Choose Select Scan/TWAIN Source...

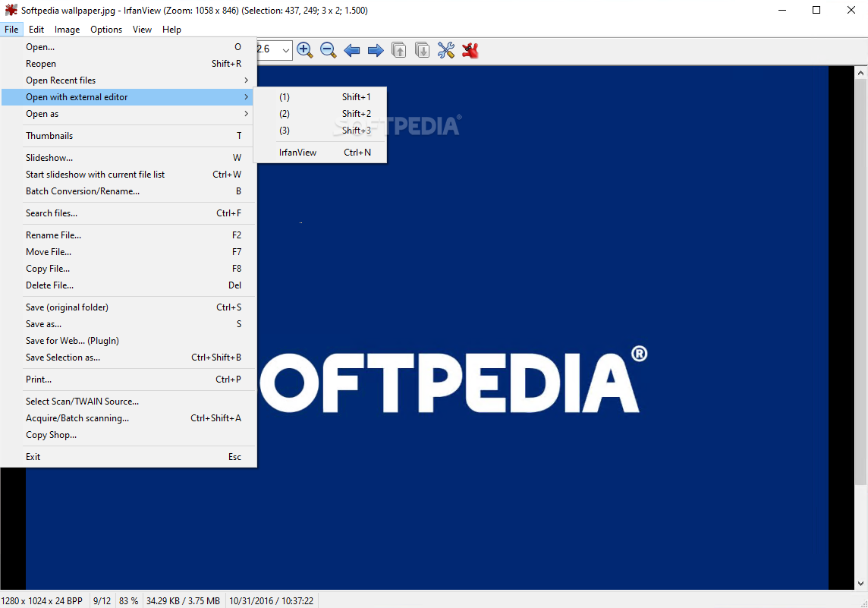(128, 402)
